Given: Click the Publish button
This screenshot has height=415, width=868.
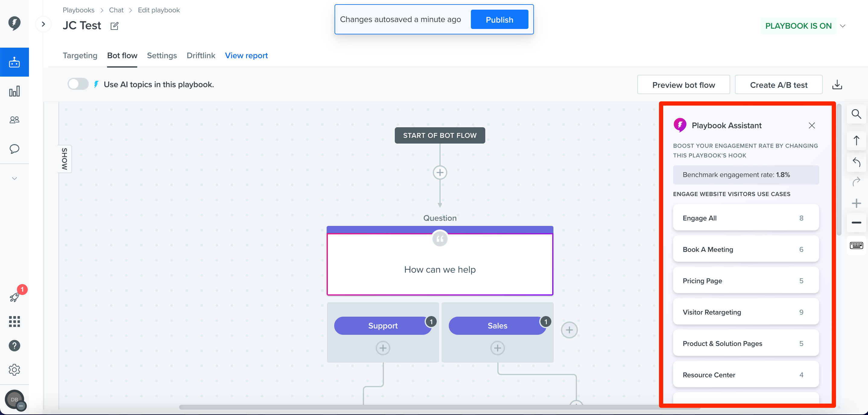Looking at the screenshot, I should pyautogui.click(x=499, y=20).
